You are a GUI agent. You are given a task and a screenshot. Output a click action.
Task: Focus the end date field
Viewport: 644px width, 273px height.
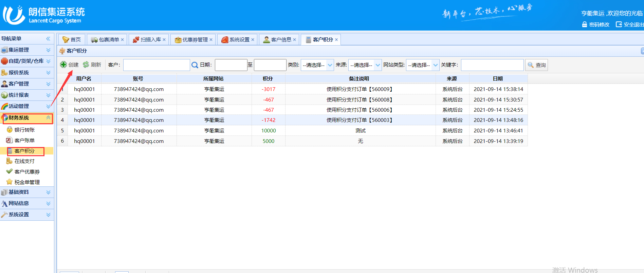[270, 65]
